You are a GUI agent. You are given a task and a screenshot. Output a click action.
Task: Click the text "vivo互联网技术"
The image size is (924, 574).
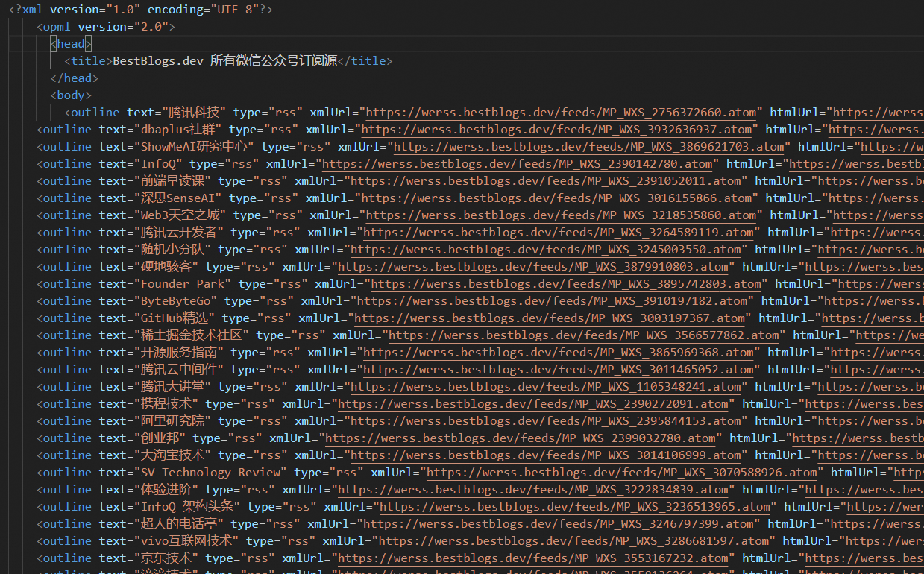(x=188, y=541)
